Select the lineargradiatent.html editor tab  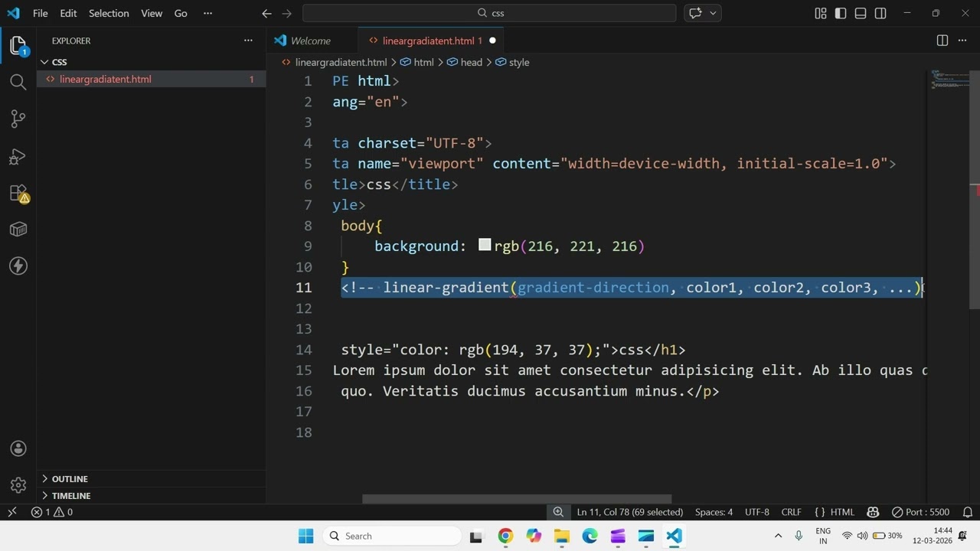click(429, 41)
